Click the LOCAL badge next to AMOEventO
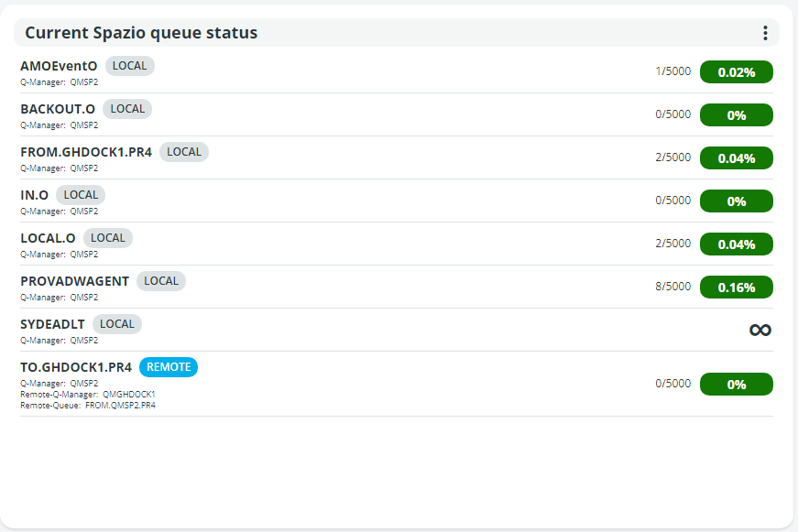This screenshot has width=798, height=532. (130, 66)
